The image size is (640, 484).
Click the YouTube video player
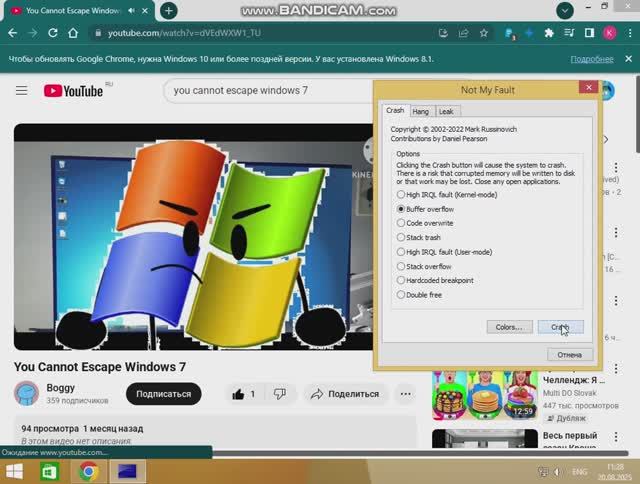pos(193,237)
